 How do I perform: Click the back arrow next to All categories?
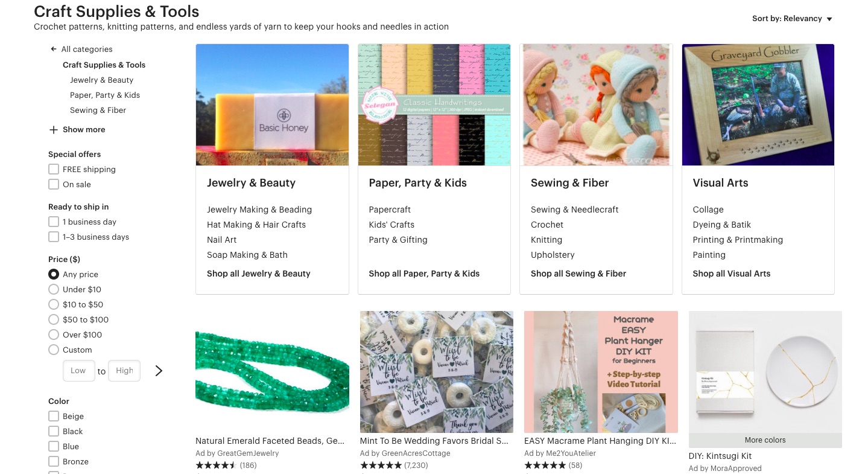(54, 49)
